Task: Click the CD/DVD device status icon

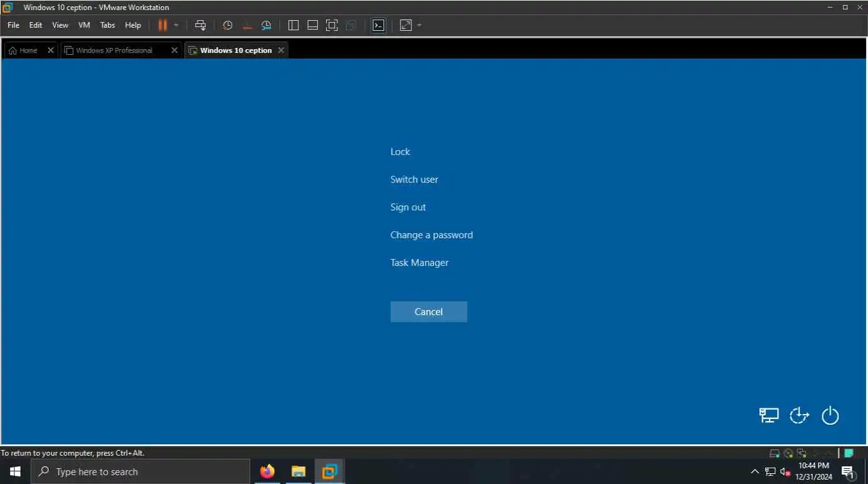Action: 789,453
